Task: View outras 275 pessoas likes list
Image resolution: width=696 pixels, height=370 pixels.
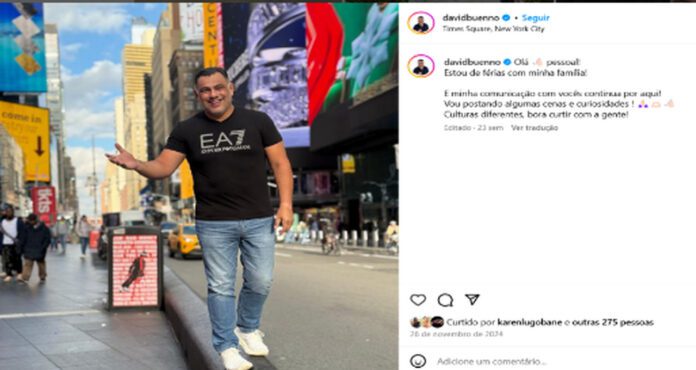Action: 613,322
